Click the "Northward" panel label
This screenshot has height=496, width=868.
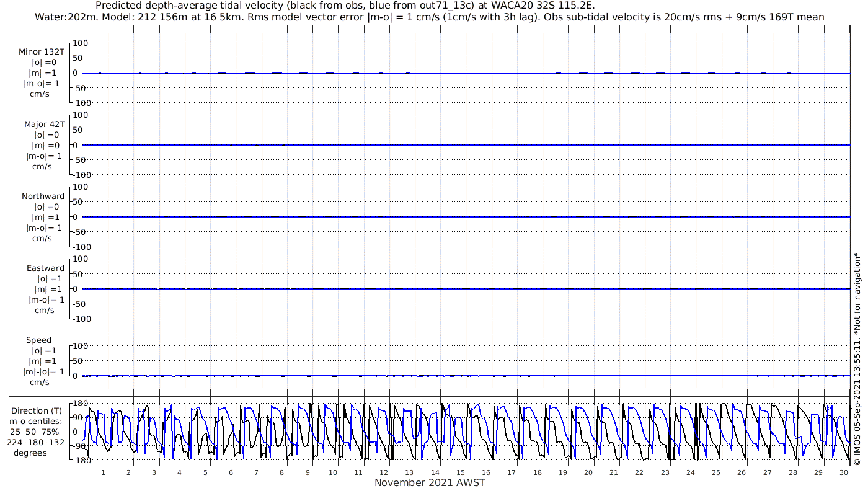(43, 196)
